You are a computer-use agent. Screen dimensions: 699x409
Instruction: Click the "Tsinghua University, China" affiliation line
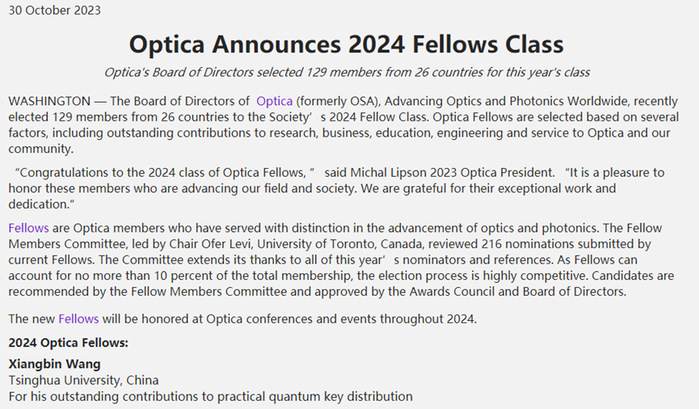[83, 380]
